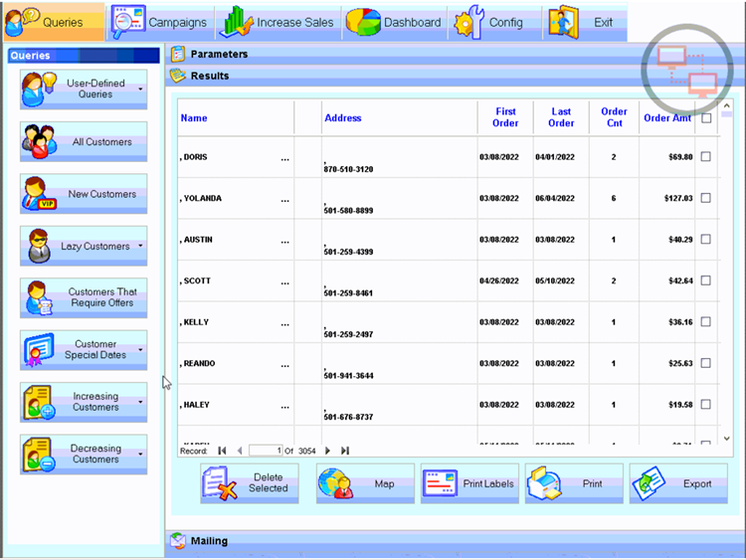Sort by First Order column header
746x560 pixels.
505,117
